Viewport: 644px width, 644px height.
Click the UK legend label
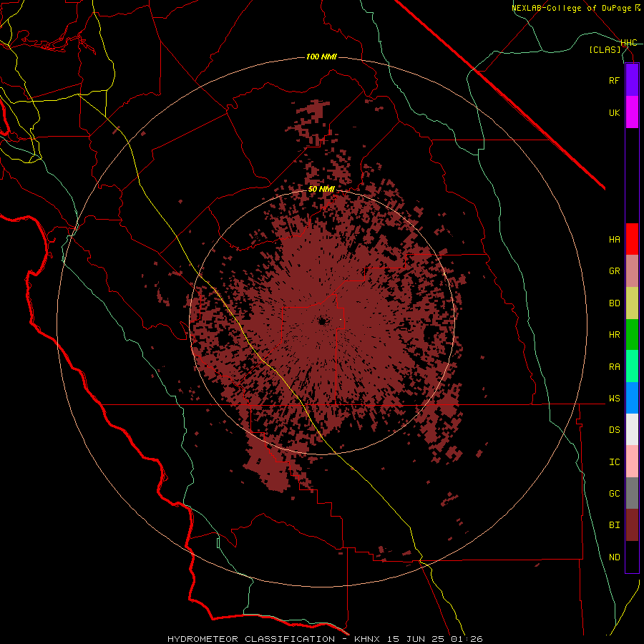(x=614, y=112)
